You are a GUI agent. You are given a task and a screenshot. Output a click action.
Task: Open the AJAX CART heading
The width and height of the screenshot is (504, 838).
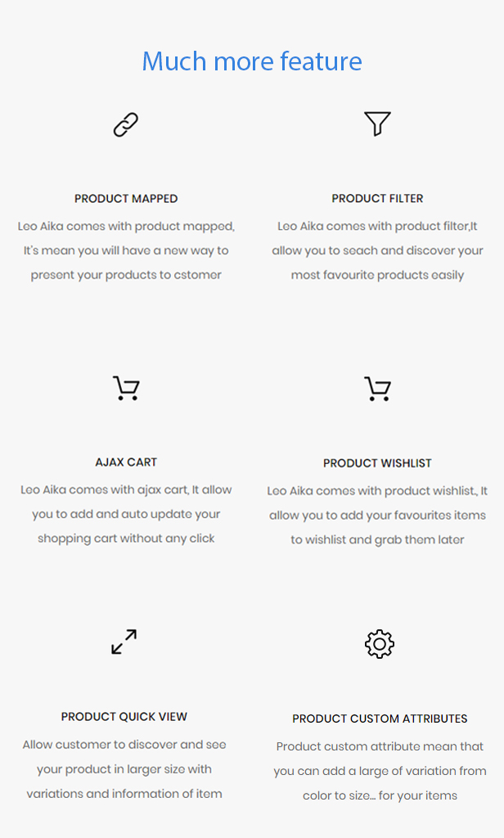(x=126, y=462)
